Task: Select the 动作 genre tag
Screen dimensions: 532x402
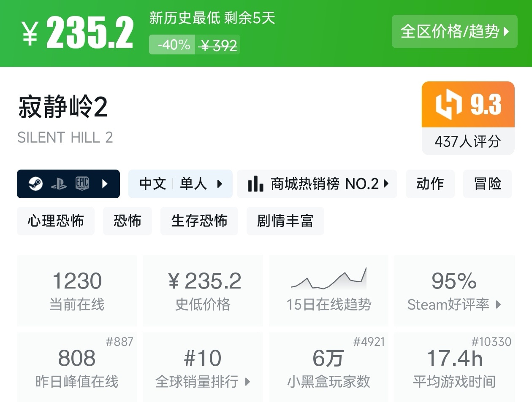Action: (x=430, y=183)
